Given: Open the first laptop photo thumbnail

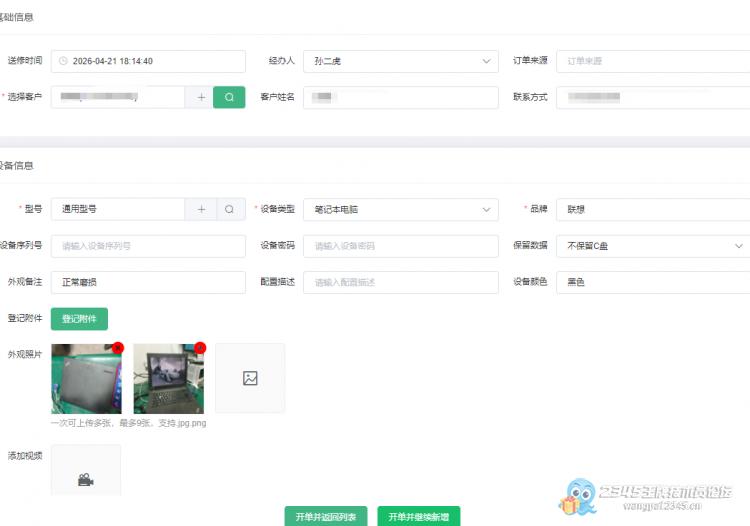Looking at the screenshot, I should tap(85, 380).
